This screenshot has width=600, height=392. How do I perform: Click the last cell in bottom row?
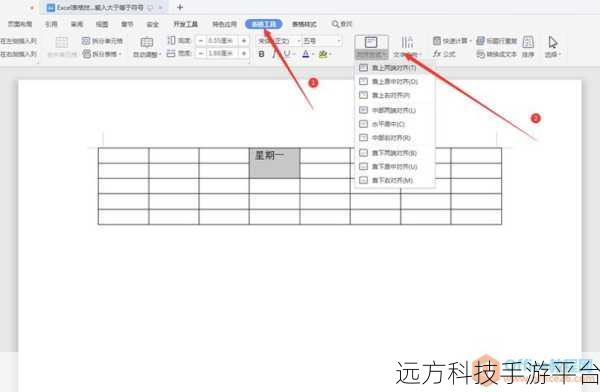[x=476, y=217]
